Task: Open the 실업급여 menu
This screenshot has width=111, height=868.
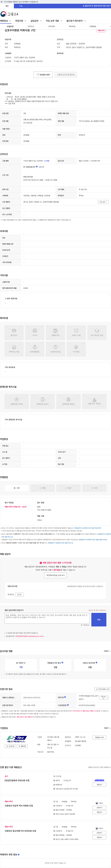Action: pyautogui.click(x=36, y=21)
